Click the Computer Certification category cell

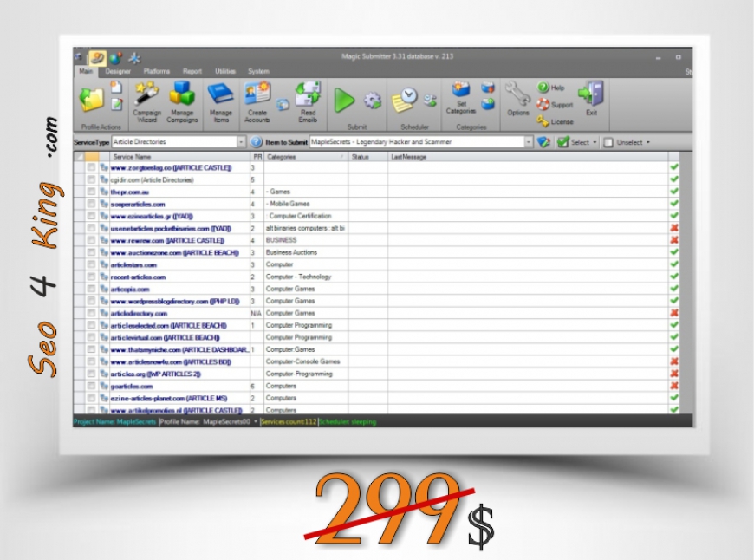[306, 216]
